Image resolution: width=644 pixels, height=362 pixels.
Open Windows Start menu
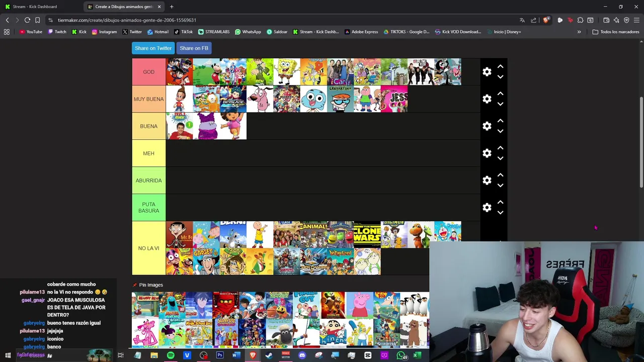8,355
